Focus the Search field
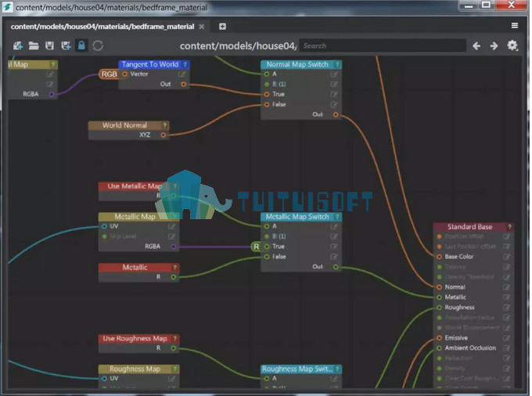 [382, 46]
